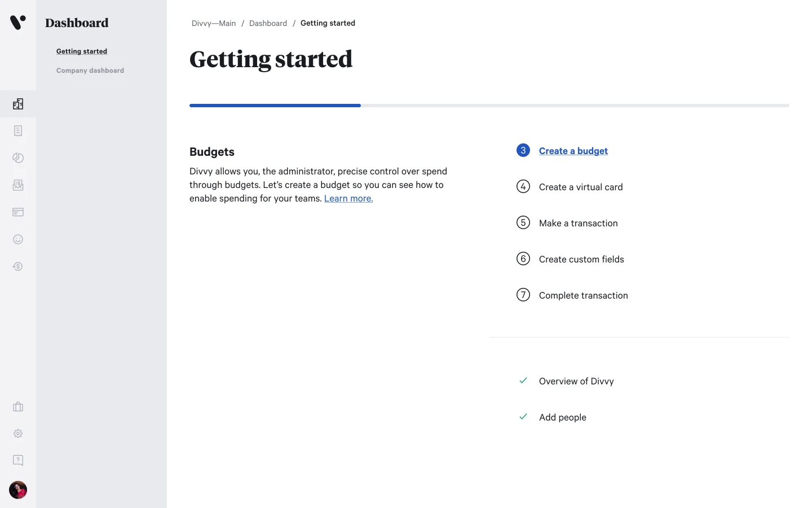The height and width of the screenshot is (508, 812).
Task: Open the Create a budget link
Action: [x=573, y=151]
